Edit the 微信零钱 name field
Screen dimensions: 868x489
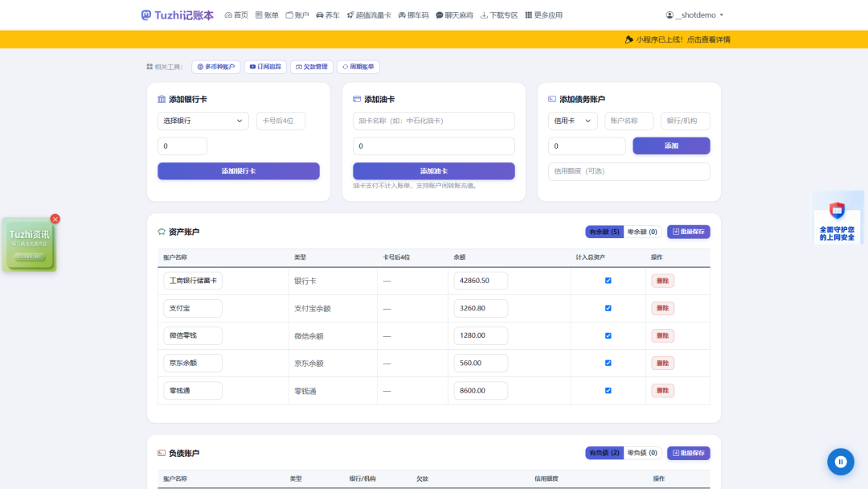point(193,335)
